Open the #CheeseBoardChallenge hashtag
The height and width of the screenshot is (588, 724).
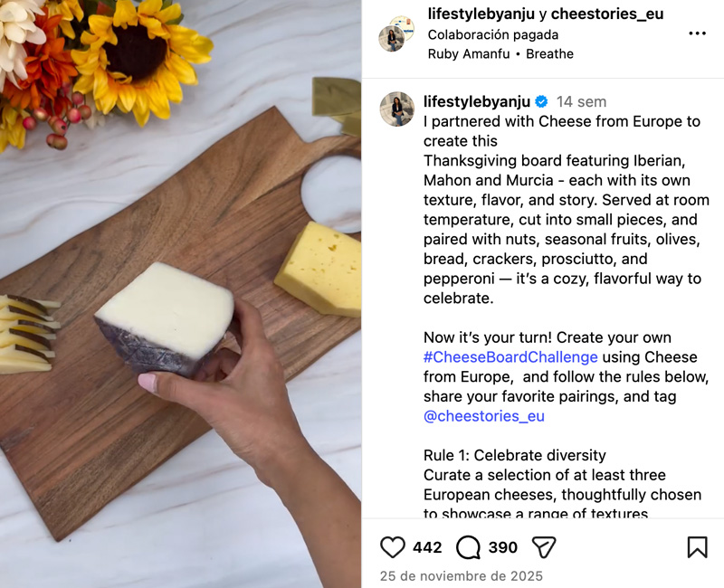(x=510, y=357)
